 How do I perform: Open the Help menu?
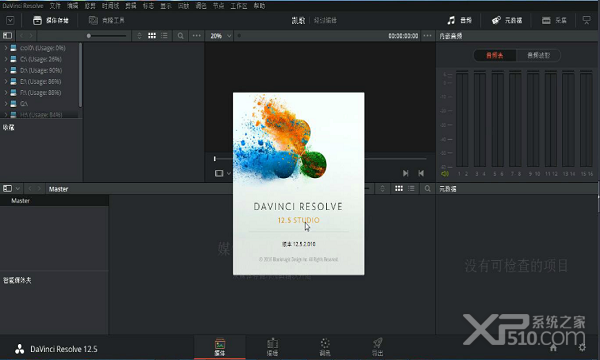[x=259, y=6]
